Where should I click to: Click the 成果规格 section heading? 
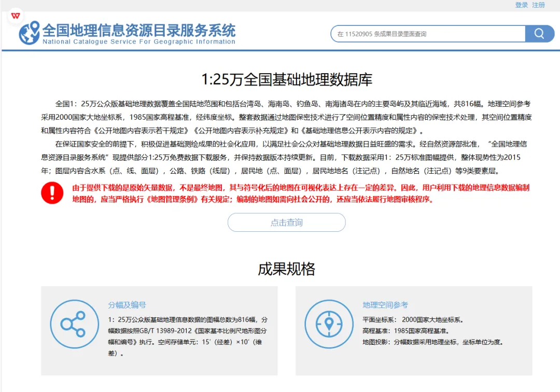pyautogui.click(x=286, y=269)
